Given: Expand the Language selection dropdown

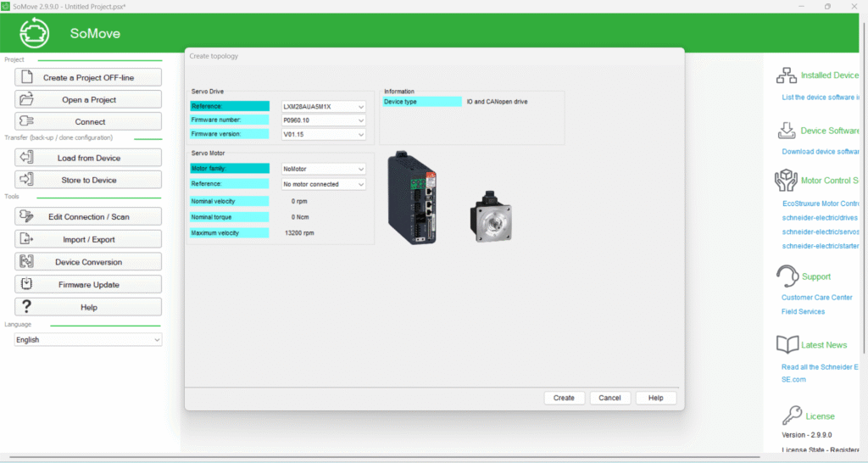Looking at the screenshot, I should [x=88, y=340].
